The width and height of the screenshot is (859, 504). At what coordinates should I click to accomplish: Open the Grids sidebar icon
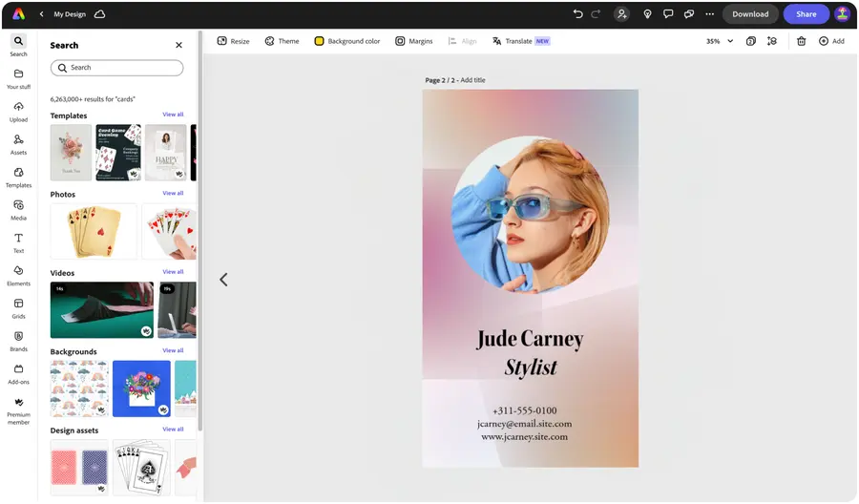[18, 307]
